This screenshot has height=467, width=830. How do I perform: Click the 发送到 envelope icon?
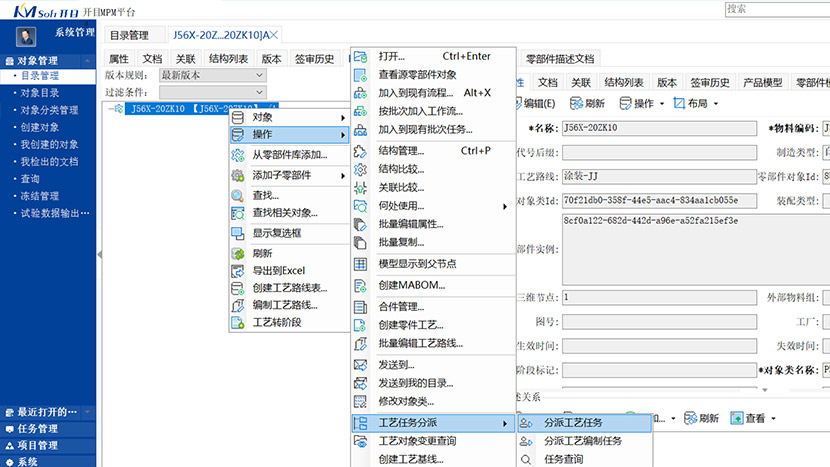click(x=361, y=365)
